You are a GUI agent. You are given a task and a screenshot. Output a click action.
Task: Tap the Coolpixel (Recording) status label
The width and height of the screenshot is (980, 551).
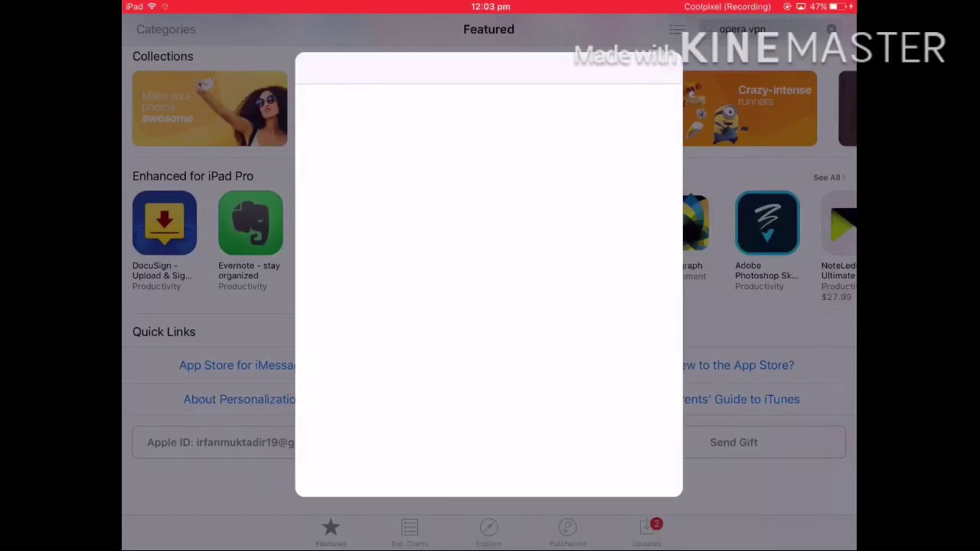727,6
